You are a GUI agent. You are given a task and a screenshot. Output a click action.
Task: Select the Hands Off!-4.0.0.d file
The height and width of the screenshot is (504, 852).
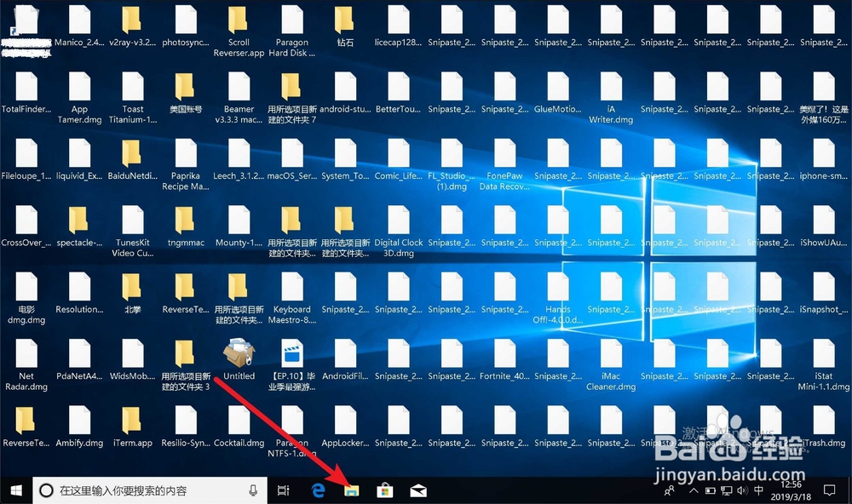(558, 298)
